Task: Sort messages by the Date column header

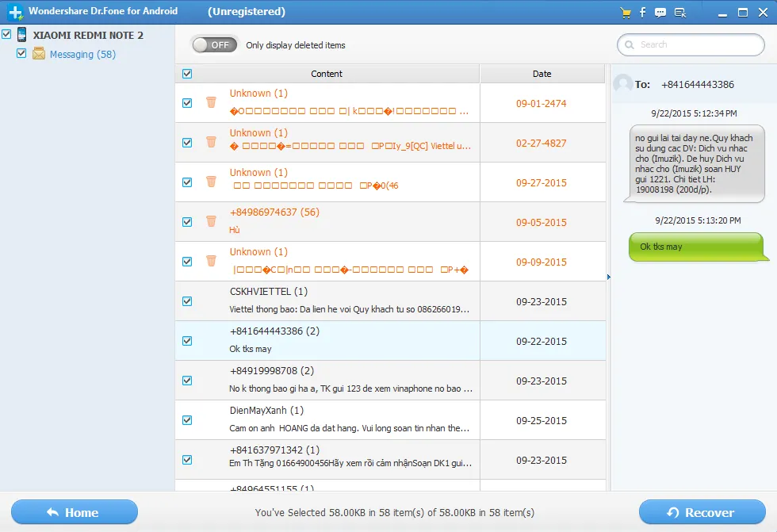Action: point(542,74)
